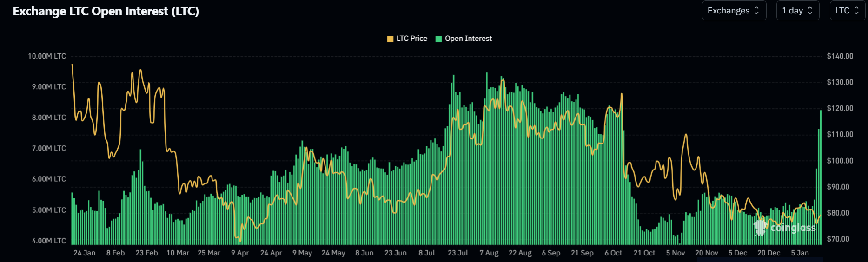Select the 24 Jan date axis label

(x=84, y=253)
